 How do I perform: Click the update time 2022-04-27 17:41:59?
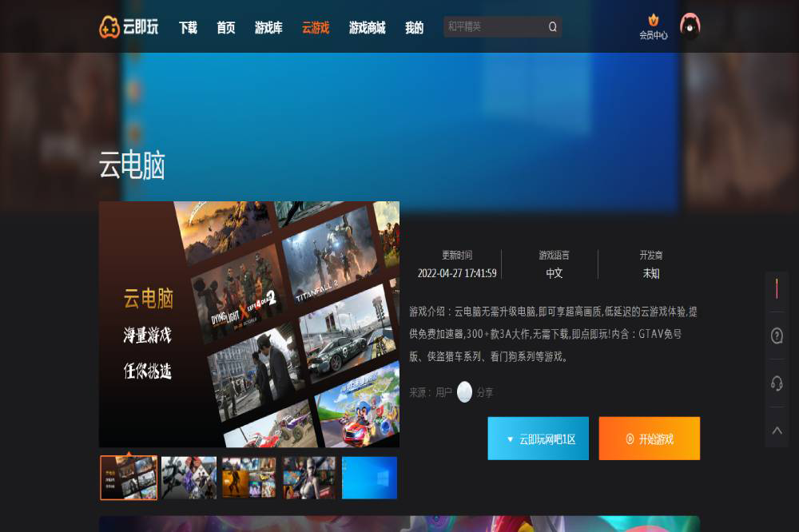point(457,273)
